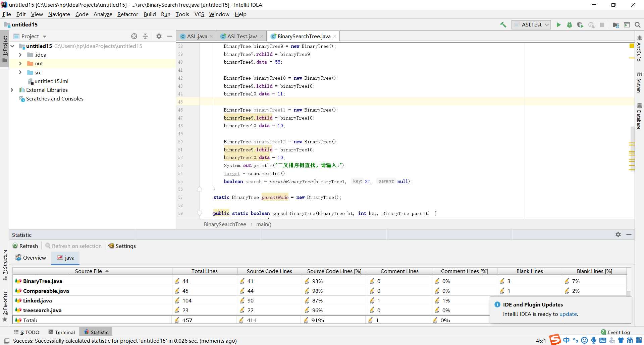This screenshot has height=345, width=644.
Task: Open the File menu
Action: pyautogui.click(x=7, y=14)
